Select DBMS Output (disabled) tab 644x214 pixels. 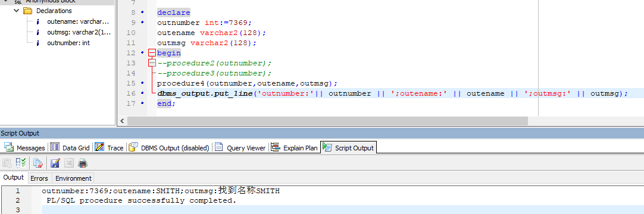(169, 147)
